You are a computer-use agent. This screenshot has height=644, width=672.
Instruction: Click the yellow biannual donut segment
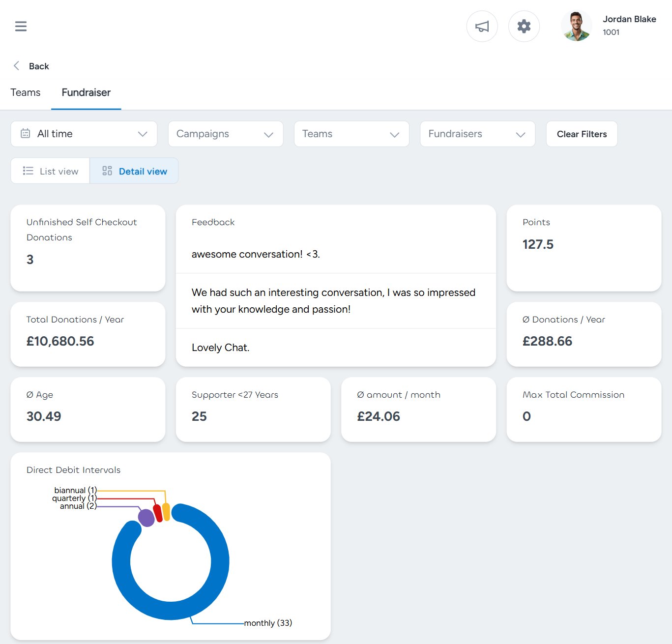click(166, 512)
